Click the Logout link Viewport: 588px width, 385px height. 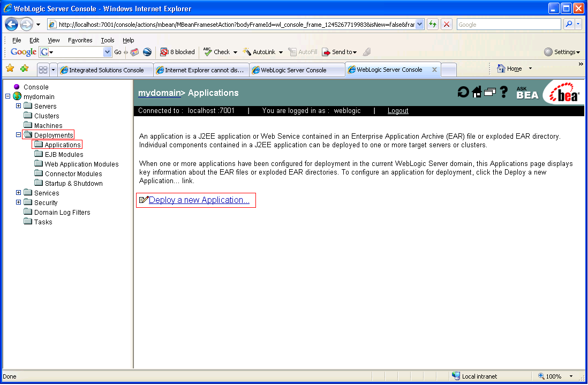(398, 111)
